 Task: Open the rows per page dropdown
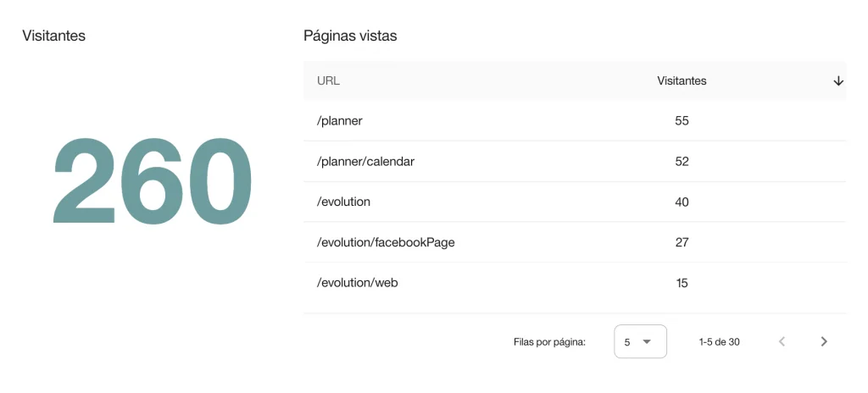(641, 341)
